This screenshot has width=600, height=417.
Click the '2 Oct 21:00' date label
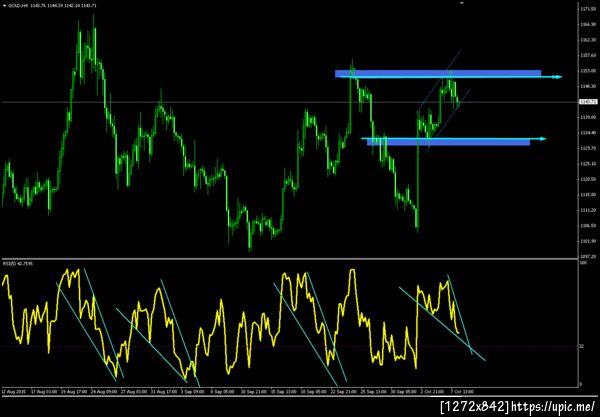pos(432,392)
